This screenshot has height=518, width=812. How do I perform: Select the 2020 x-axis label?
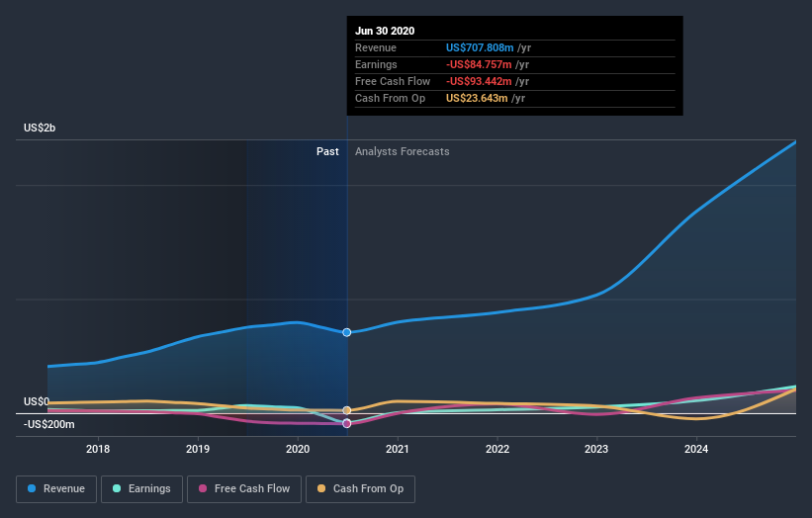(x=298, y=449)
